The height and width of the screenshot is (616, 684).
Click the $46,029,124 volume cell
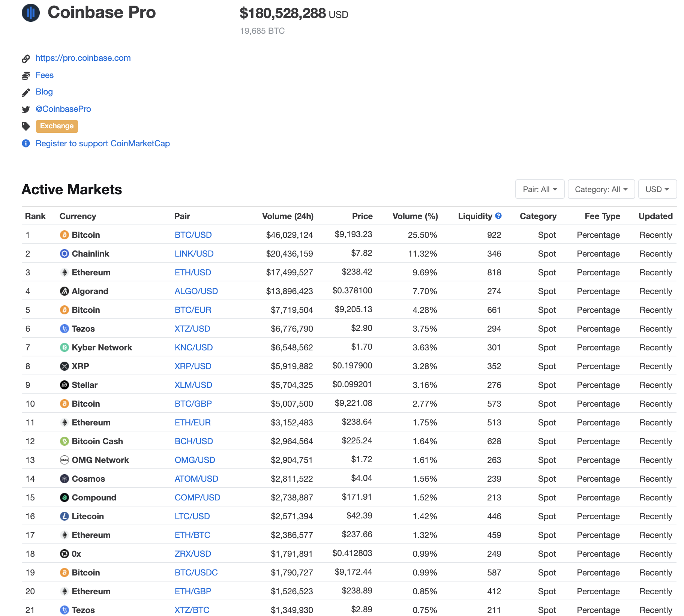tap(289, 235)
